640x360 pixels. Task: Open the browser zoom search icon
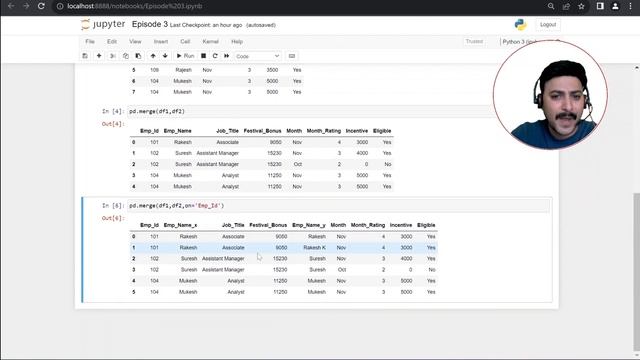(x=551, y=6)
